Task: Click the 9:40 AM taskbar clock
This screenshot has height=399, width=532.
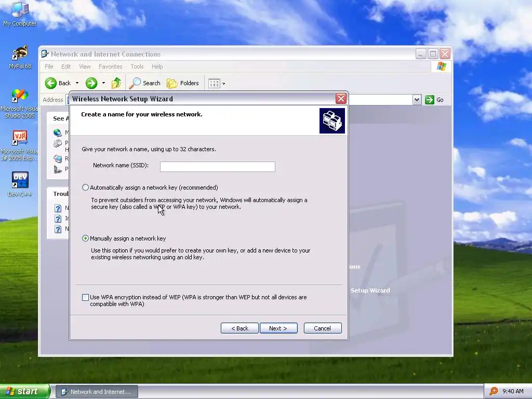Action: (x=513, y=391)
